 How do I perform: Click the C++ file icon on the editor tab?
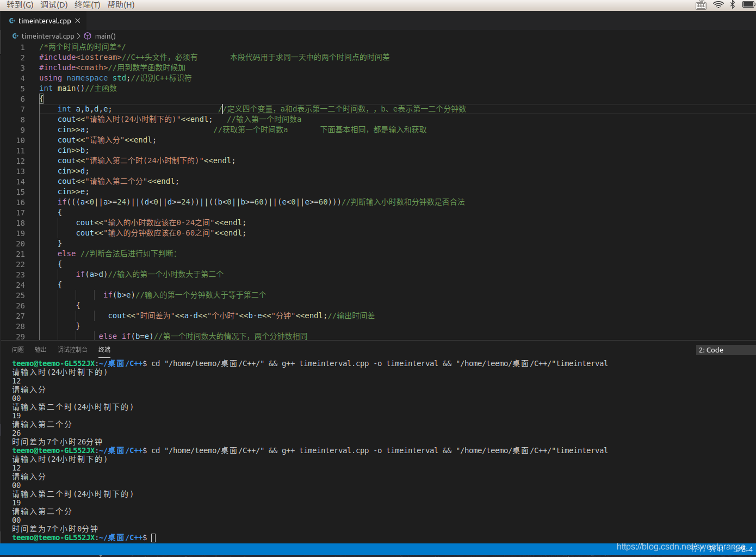[x=12, y=21]
